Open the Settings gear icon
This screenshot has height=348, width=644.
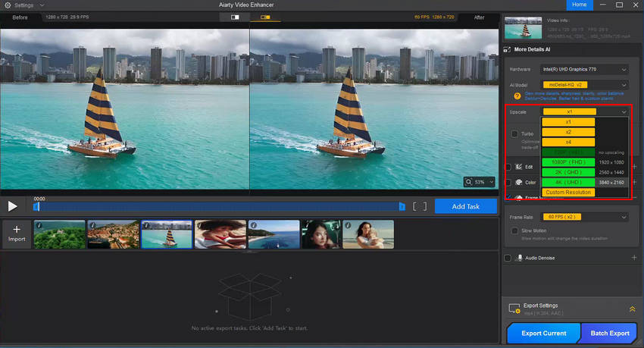pyautogui.click(x=8, y=5)
